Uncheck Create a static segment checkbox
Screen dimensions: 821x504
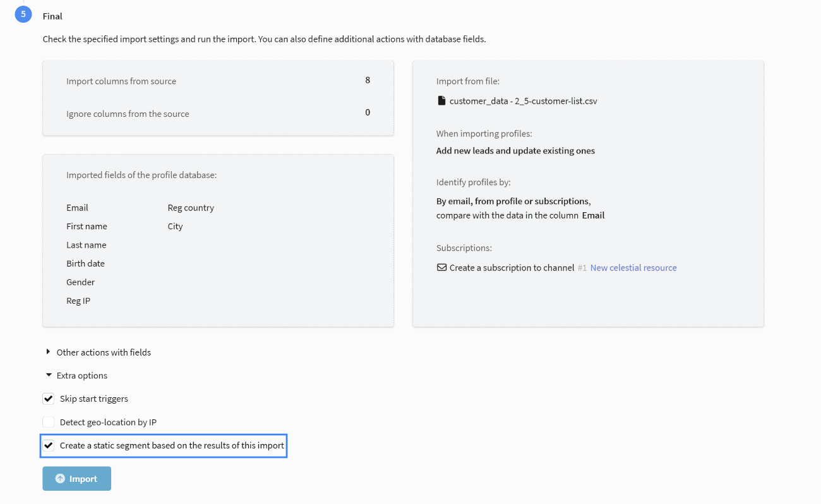pyautogui.click(x=48, y=445)
